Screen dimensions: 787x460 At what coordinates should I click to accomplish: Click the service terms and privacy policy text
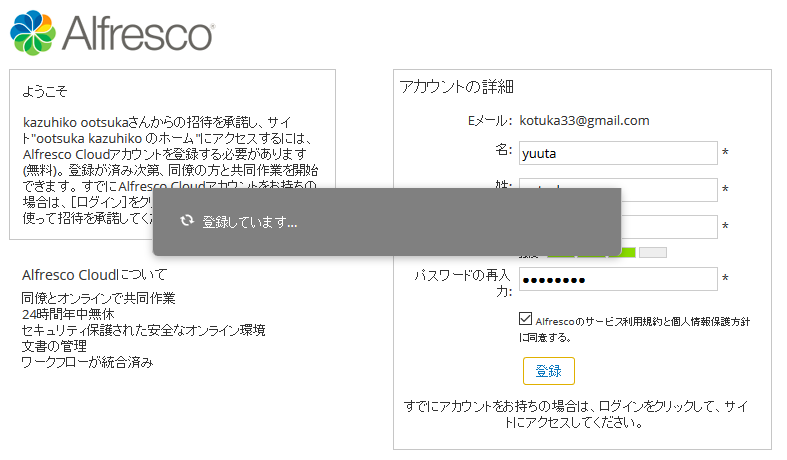[634, 329]
